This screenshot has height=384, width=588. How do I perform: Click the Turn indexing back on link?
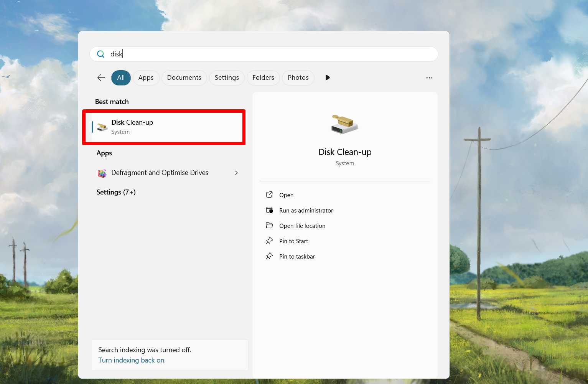pos(132,360)
